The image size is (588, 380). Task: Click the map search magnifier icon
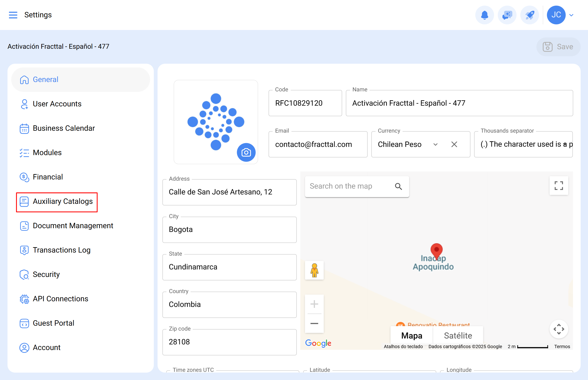[x=398, y=186]
